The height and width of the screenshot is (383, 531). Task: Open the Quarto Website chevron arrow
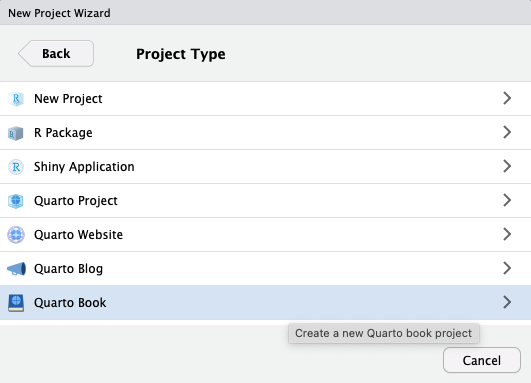tap(507, 234)
